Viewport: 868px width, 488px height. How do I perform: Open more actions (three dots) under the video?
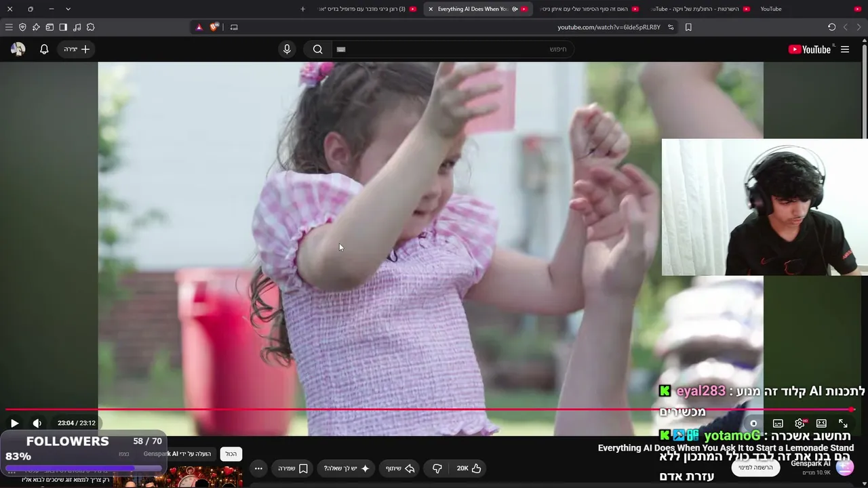(258, 468)
